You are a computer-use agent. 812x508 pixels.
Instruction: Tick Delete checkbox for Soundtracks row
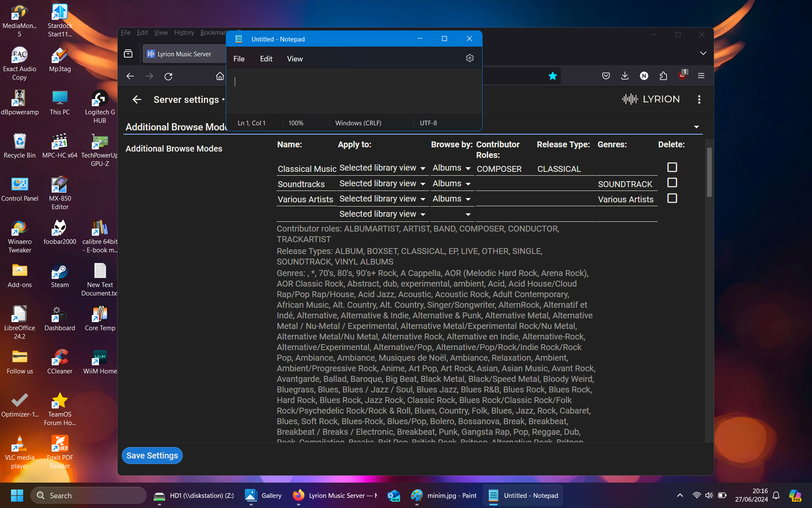pyautogui.click(x=672, y=182)
